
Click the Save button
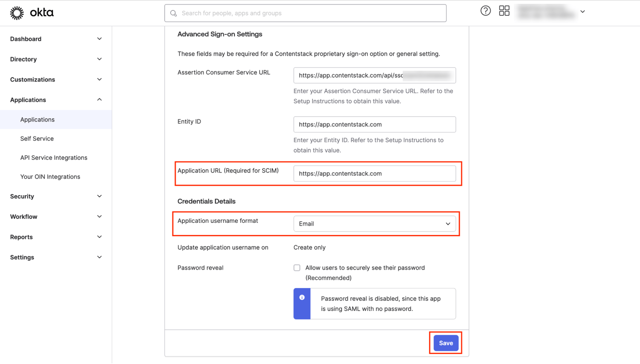point(446,343)
